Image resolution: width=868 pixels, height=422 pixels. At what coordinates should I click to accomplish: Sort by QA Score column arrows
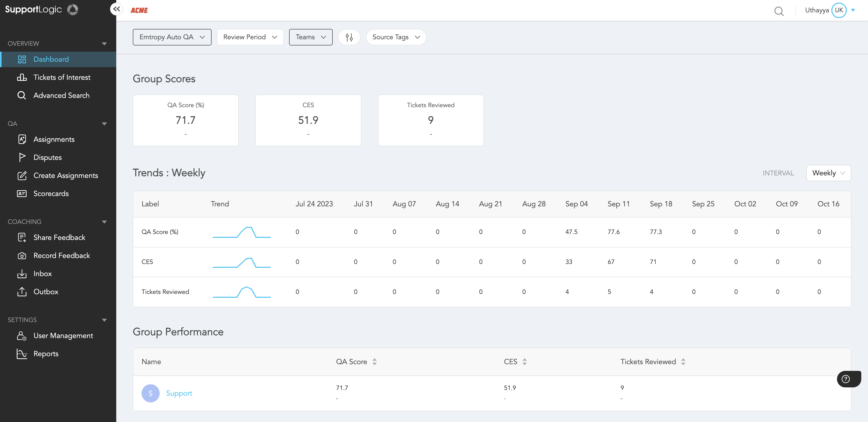coord(375,362)
